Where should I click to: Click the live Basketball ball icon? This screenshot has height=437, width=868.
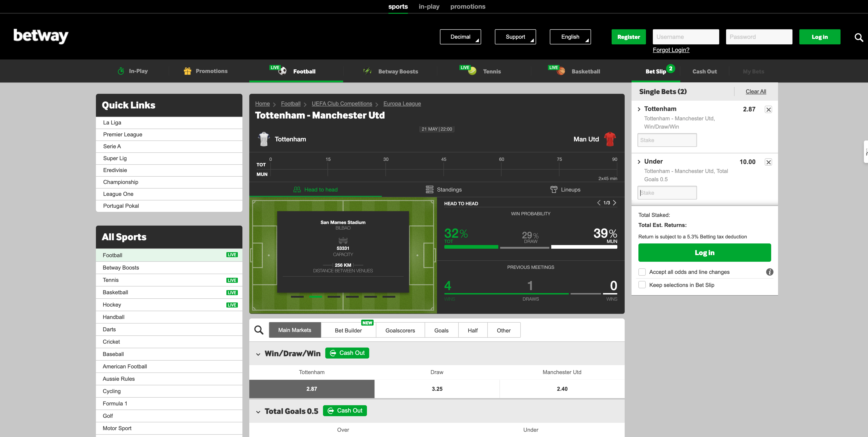(561, 71)
